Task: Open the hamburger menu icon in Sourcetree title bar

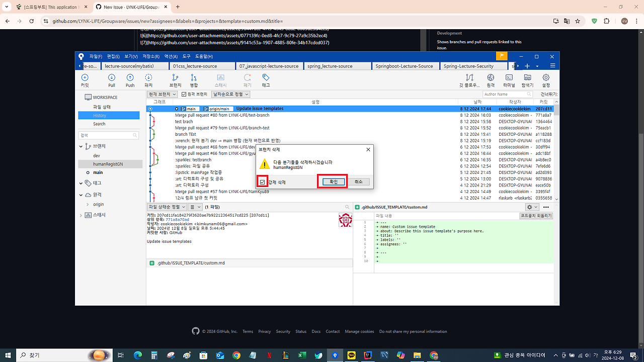Action: 552,66
